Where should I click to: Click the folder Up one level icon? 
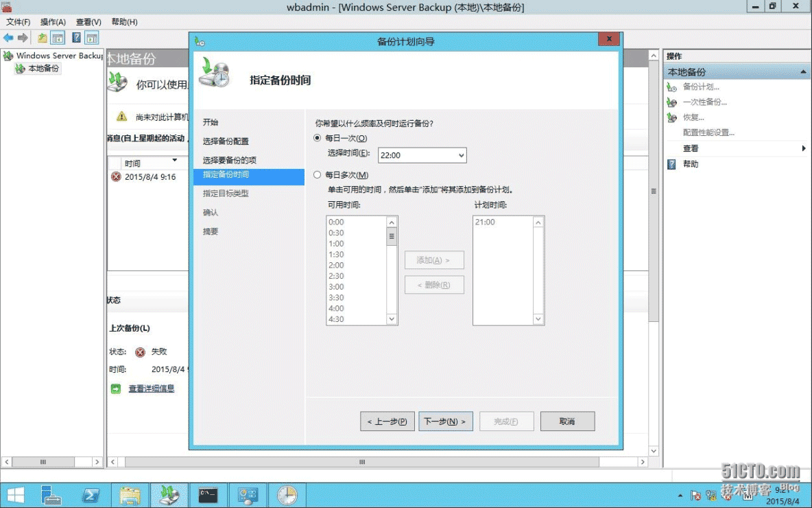click(43, 38)
